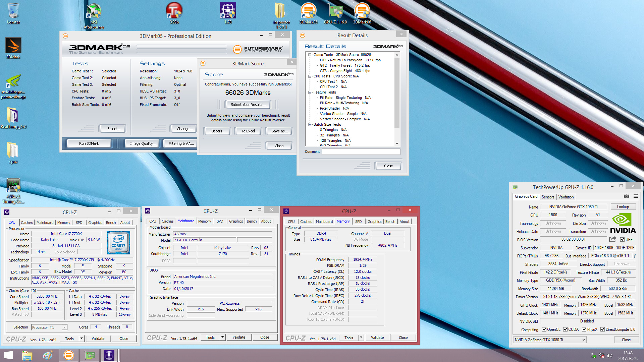Click the Bus Interface question mark icon
This screenshot has height=362, width=644.
pos(635,256)
